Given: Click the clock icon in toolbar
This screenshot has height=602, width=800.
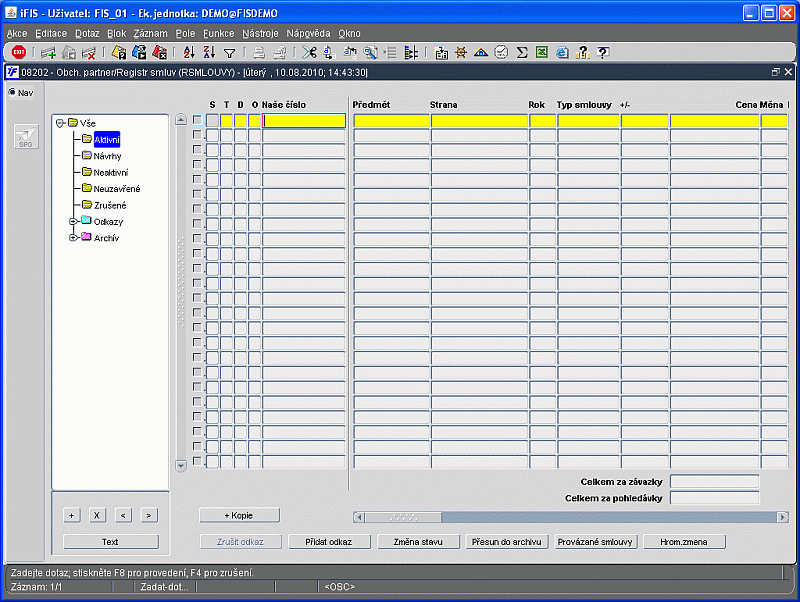Looking at the screenshot, I should pos(501,53).
